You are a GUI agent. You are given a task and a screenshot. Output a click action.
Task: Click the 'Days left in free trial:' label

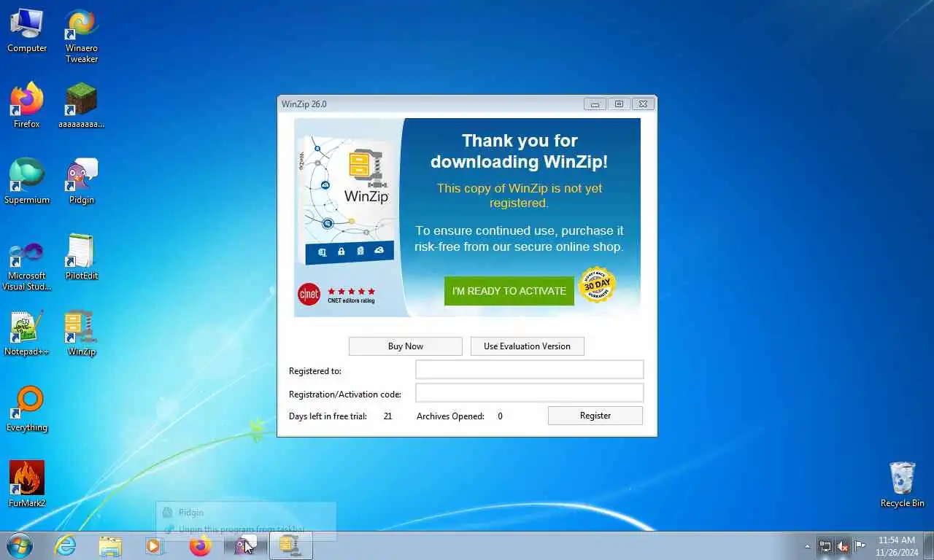(x=328, y=416)
